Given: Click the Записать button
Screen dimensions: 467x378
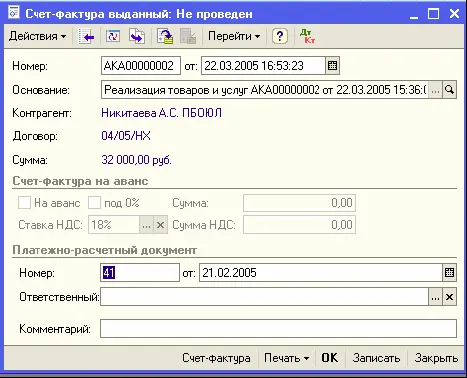Looking at the screenshot, I should pyautogui.click(x=376, y=358).
